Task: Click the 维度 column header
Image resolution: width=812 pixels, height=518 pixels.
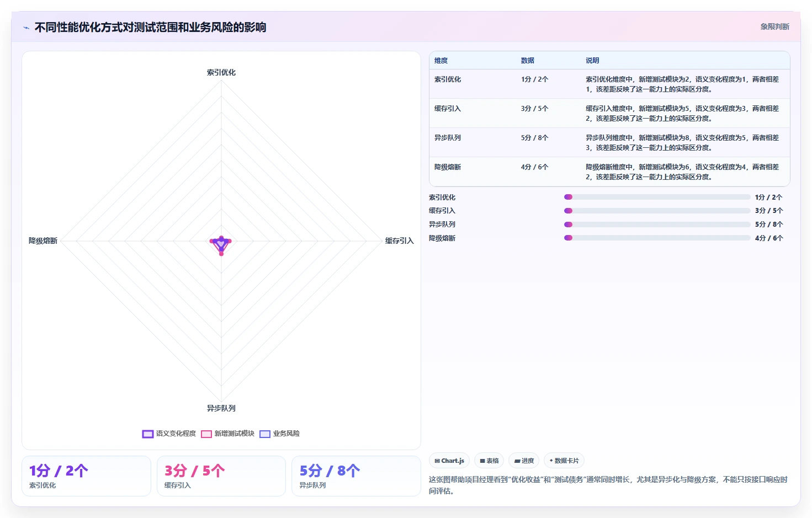Action: coord(441,61)
